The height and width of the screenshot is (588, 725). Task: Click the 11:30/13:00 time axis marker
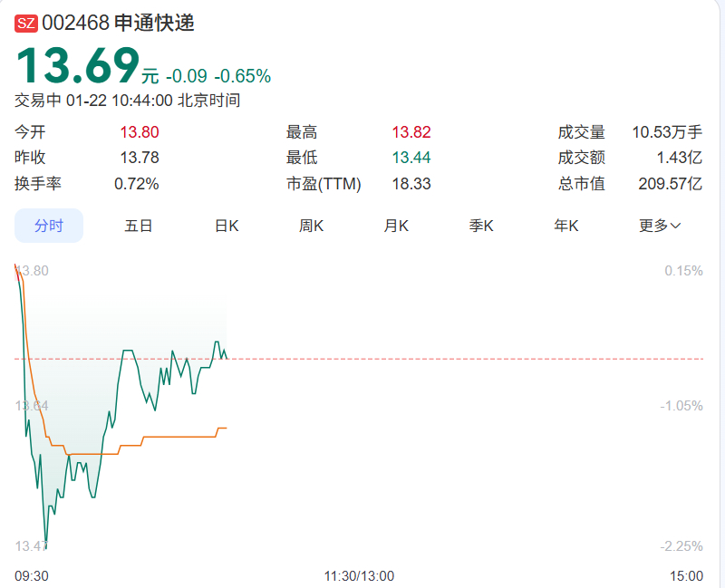[x=359, y=575]
